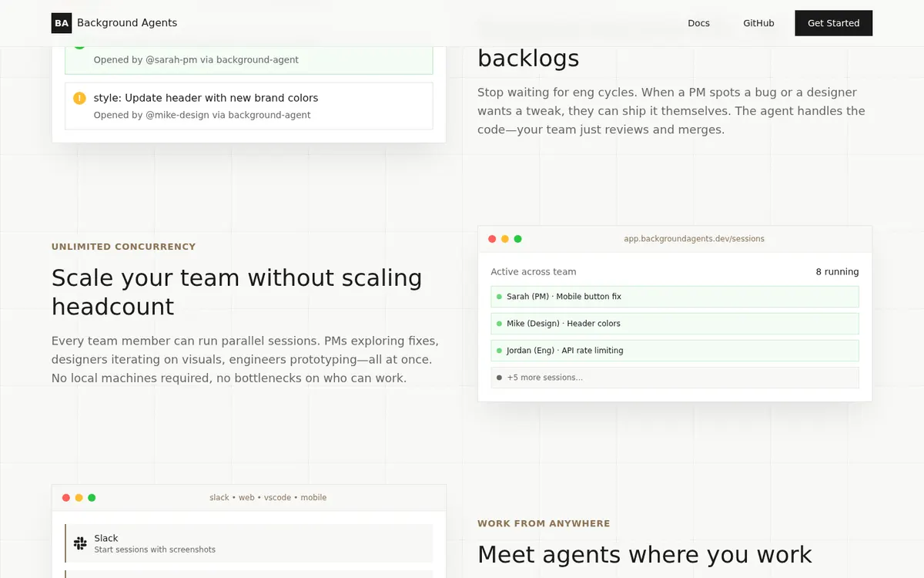Open the GitHub navigation link
This screenshot has height=578, width=924.
point(758,23)
